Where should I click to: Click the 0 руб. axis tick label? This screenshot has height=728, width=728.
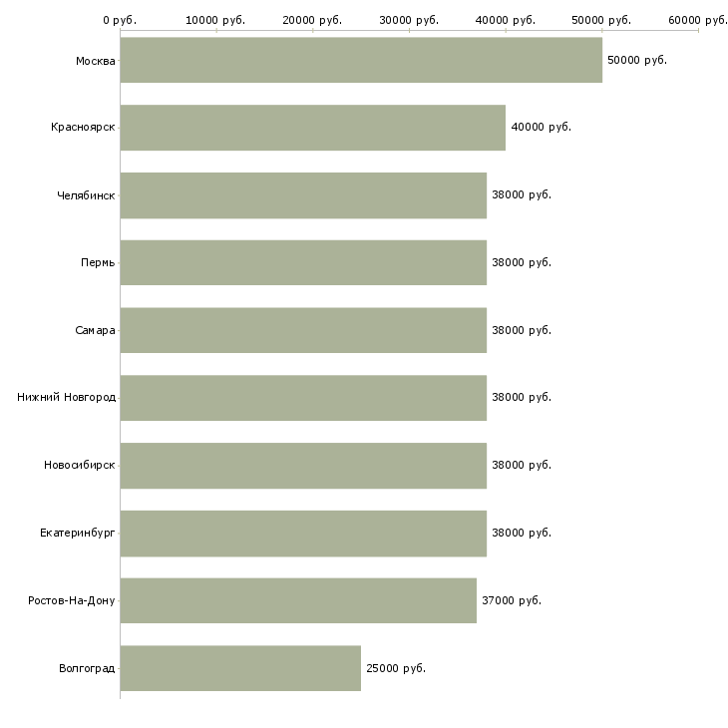120,20
